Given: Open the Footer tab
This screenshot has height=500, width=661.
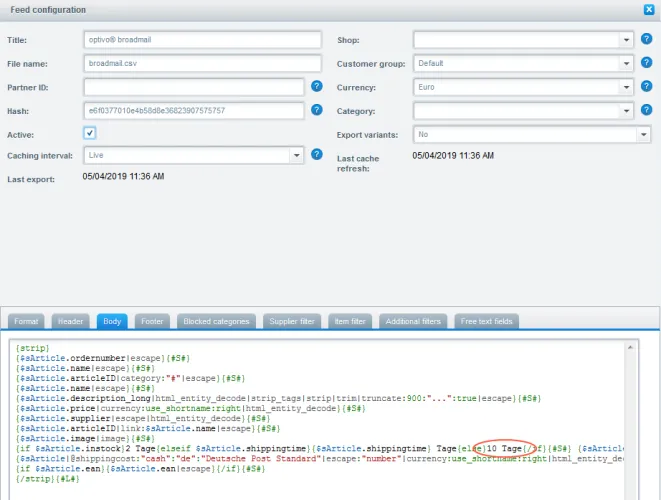Looking at the screenshot, I should [x=152, y=321].
